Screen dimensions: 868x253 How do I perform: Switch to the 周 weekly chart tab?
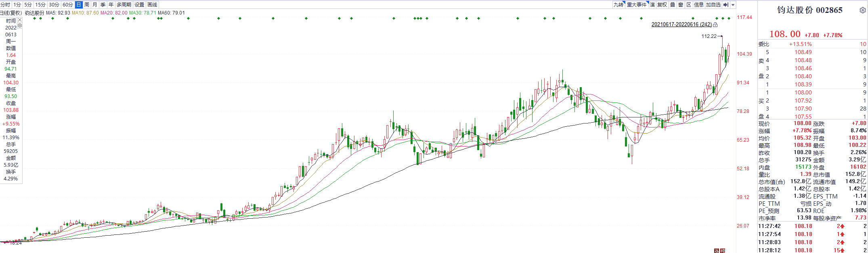[87, 5]
